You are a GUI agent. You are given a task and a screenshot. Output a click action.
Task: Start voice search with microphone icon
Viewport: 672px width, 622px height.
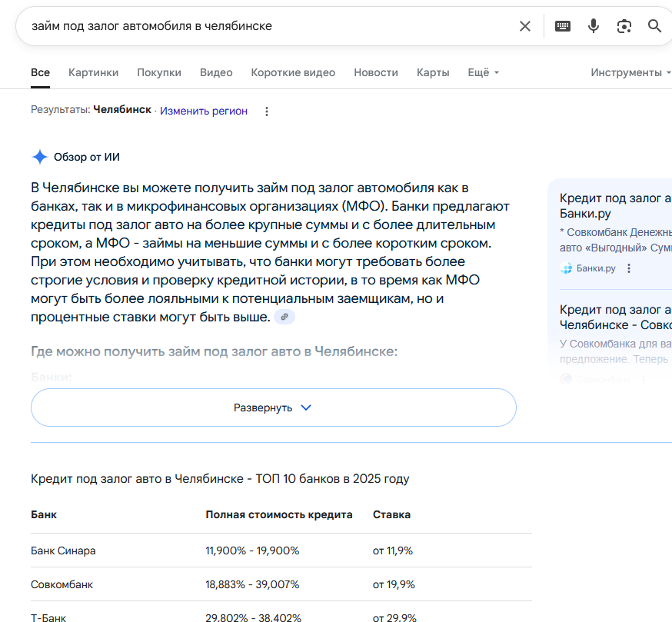point(593,26)
